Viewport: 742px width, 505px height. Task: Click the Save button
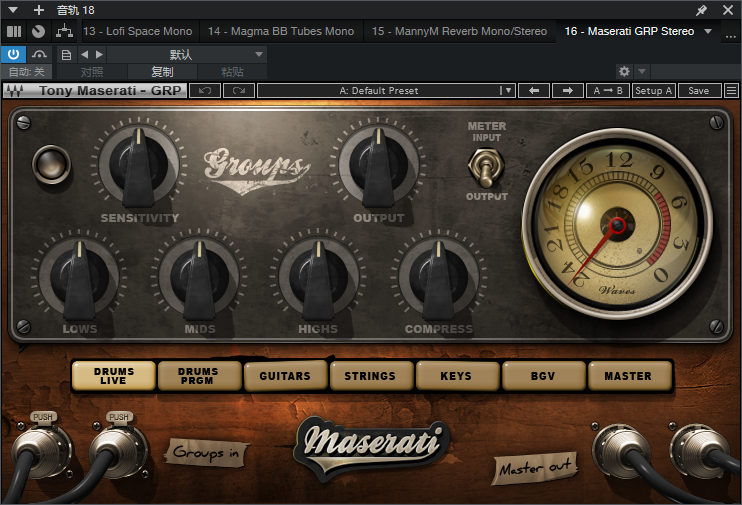click(699, 90)
